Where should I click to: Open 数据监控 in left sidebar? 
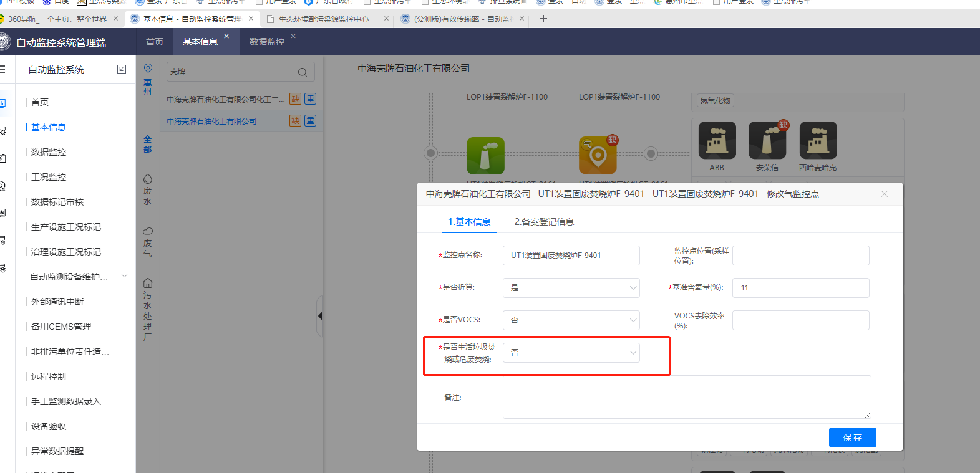coord(49,152)
